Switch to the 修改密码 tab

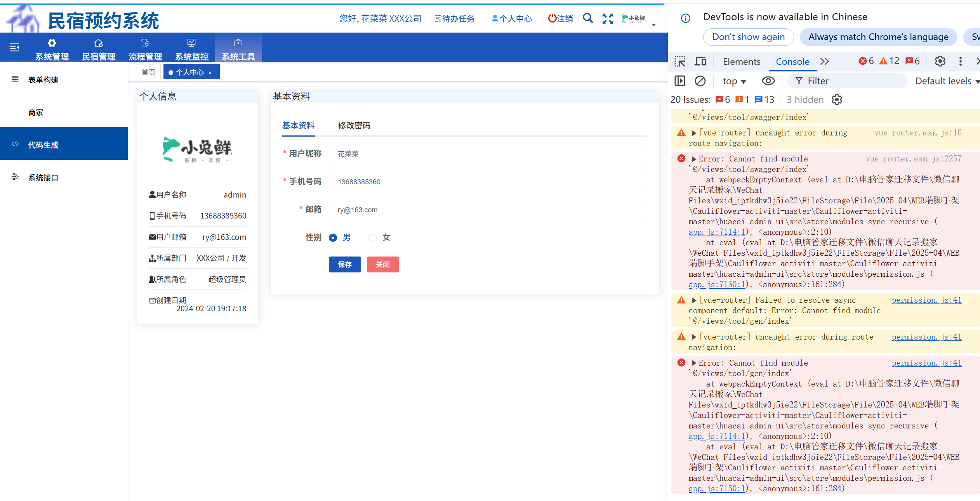tap(354, 125)
